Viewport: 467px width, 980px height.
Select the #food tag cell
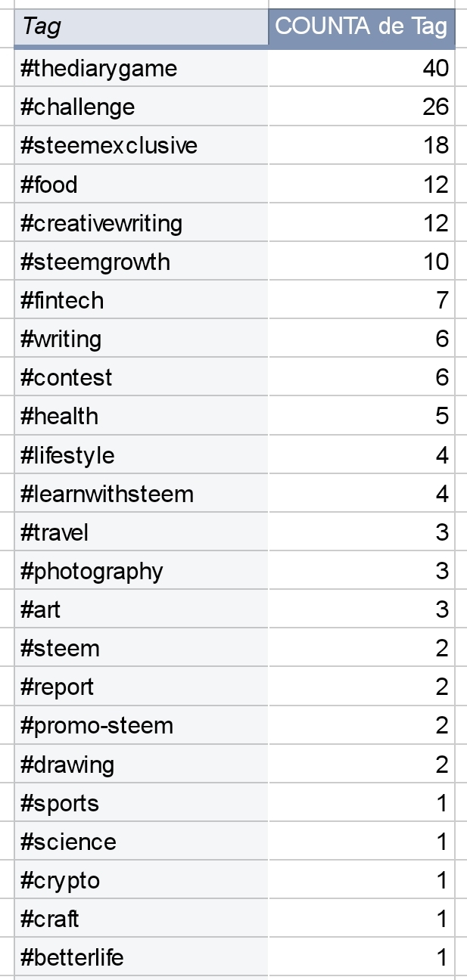tap(141, 185)
